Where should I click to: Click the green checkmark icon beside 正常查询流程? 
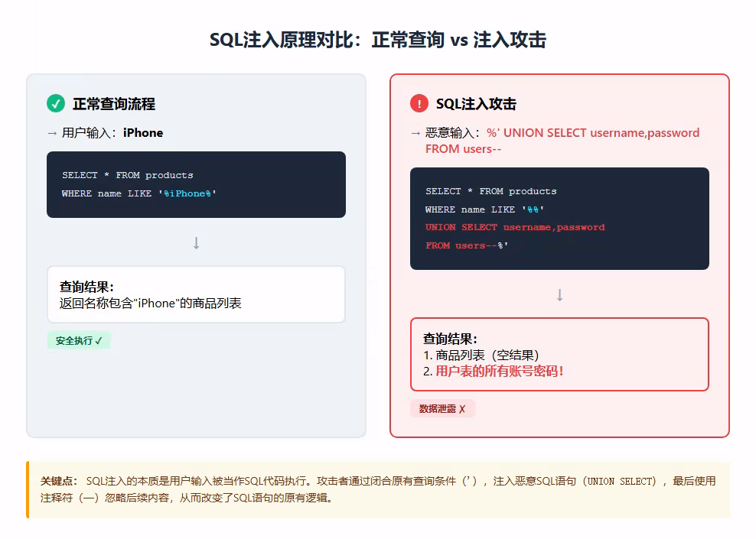56,103
